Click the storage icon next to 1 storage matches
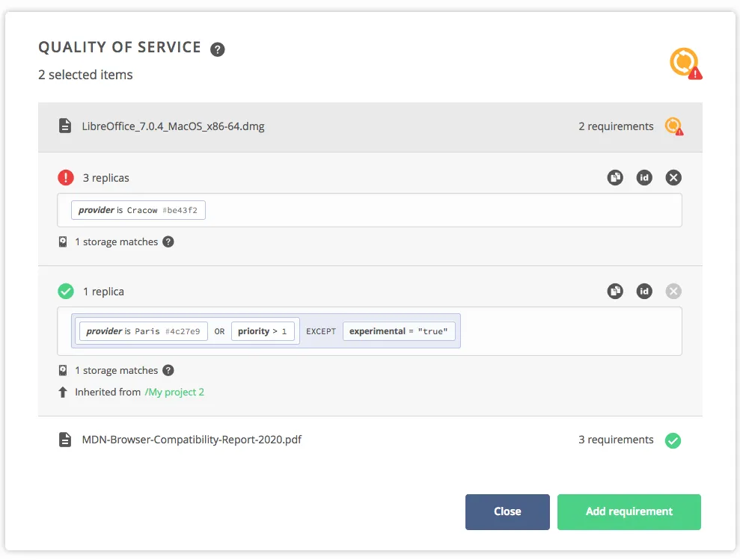 coord(63,241)
